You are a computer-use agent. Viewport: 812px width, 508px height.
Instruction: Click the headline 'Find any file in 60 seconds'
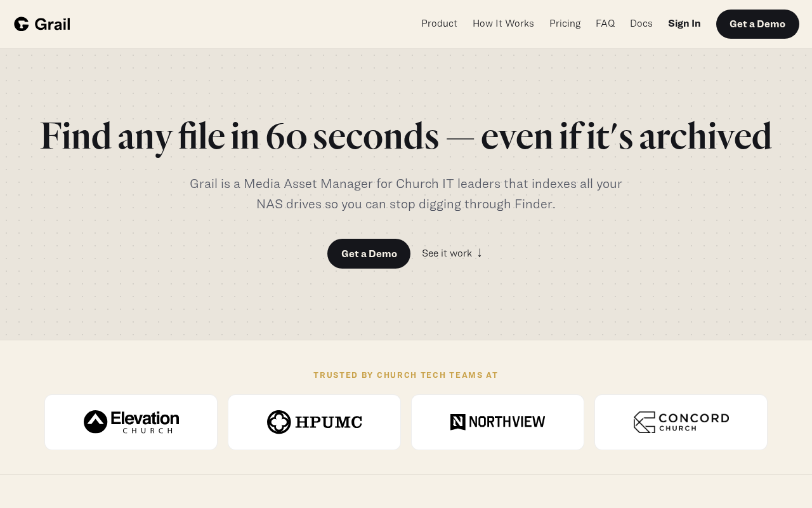pos(239,137)
